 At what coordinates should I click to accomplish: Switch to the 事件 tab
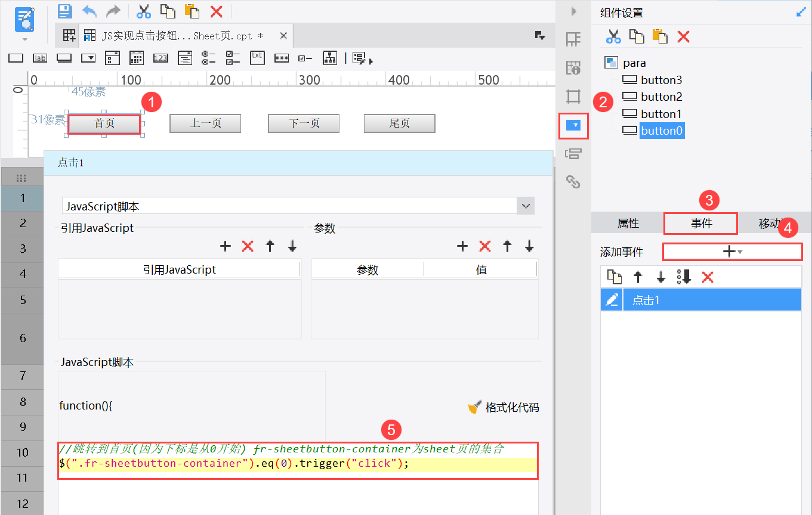701,224
